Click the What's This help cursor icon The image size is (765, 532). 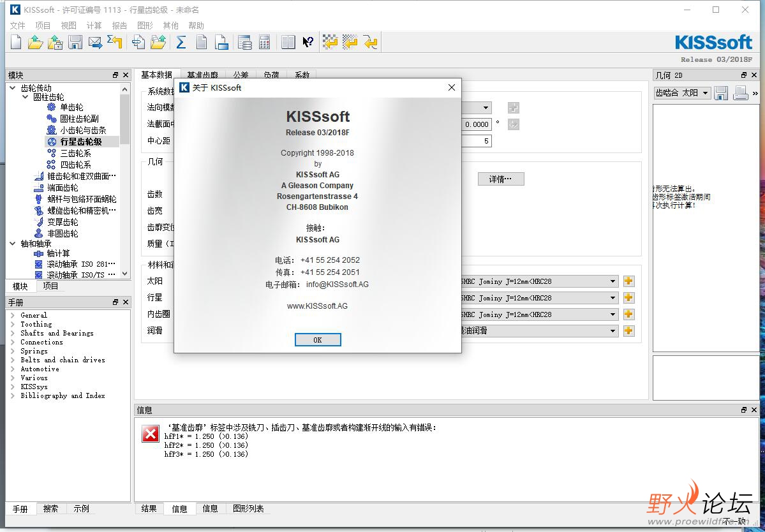click(x=308, y=43)
